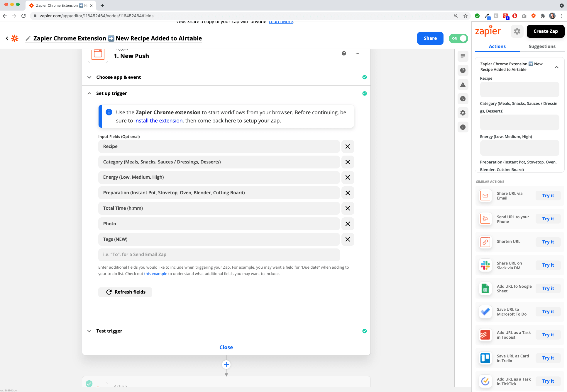Delete the Energy (Low, Medium, High) field
The image size is (567, 392).
pos(348,177)
